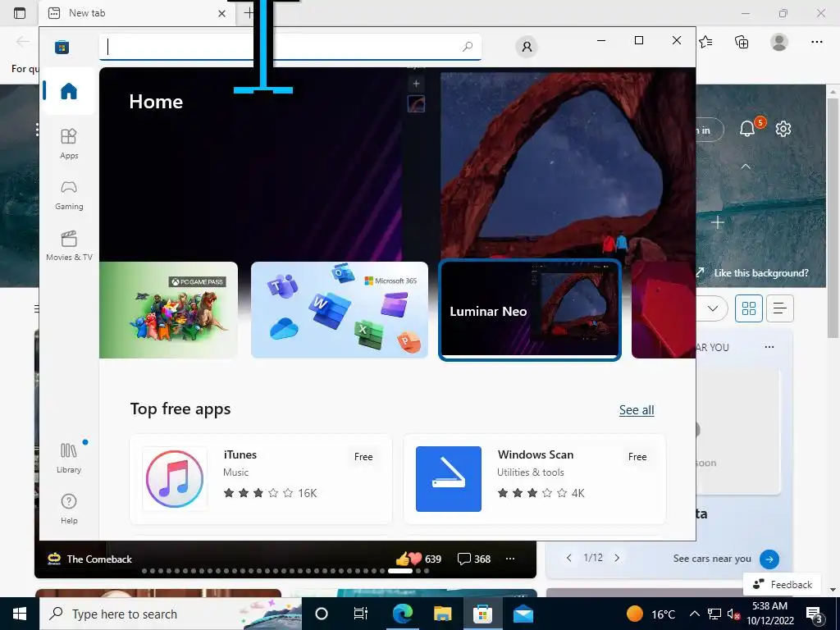This screenshot has width=840, height=630.
Task: Click the Free button for Windows Scan
Action: tap(637, 456)
